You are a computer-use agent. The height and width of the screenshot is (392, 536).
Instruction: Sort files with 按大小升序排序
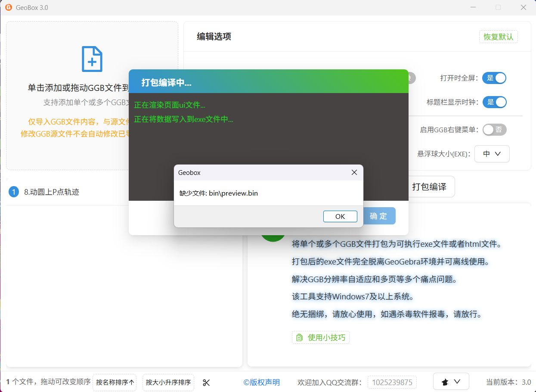[168, 383]
